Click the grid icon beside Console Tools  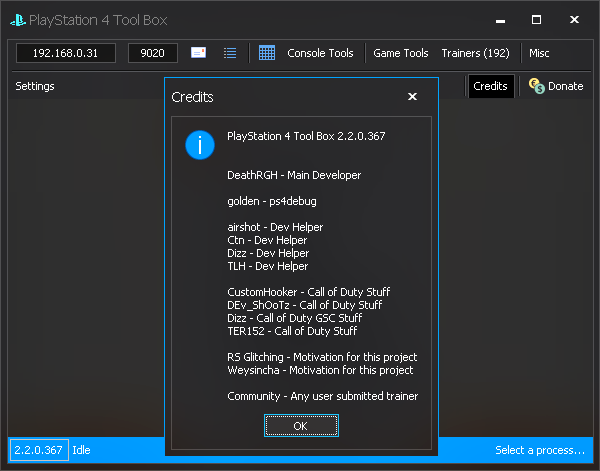tap(267, 53)
